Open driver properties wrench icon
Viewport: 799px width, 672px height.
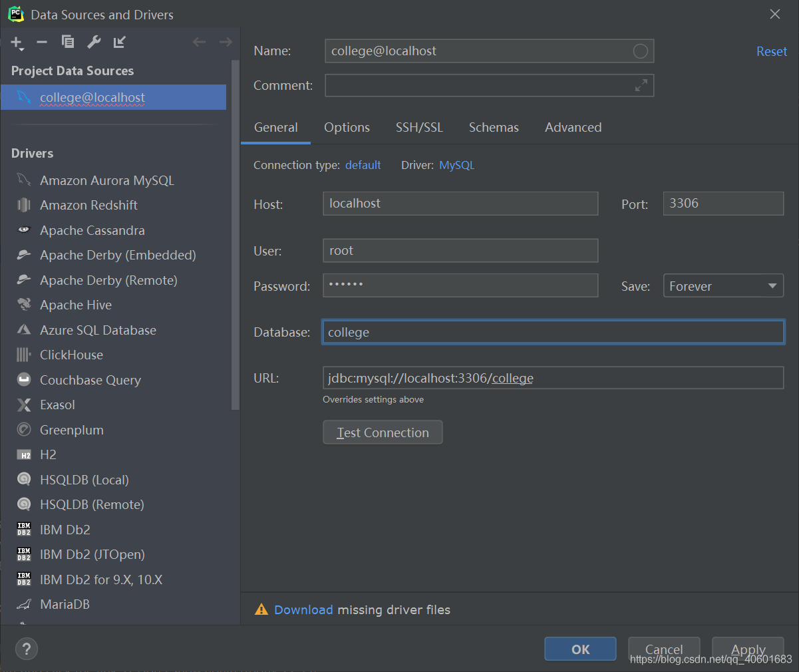[x=94, y=42]
